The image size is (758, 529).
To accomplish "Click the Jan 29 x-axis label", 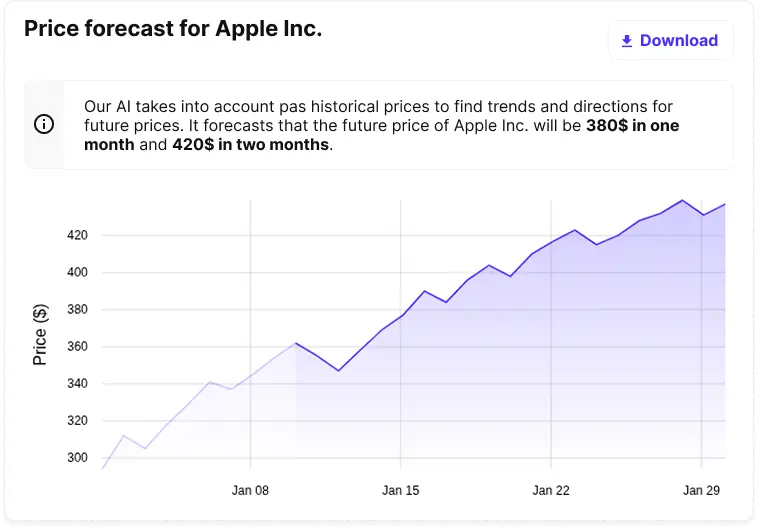I will point(701,491).
